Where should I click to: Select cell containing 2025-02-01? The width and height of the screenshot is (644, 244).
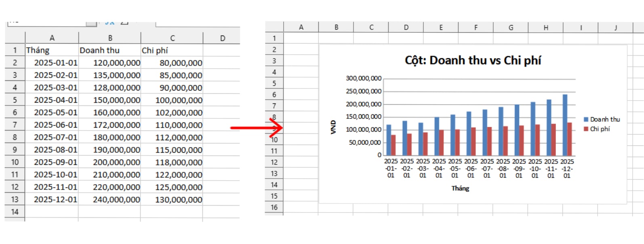click(x=52, y=75)
